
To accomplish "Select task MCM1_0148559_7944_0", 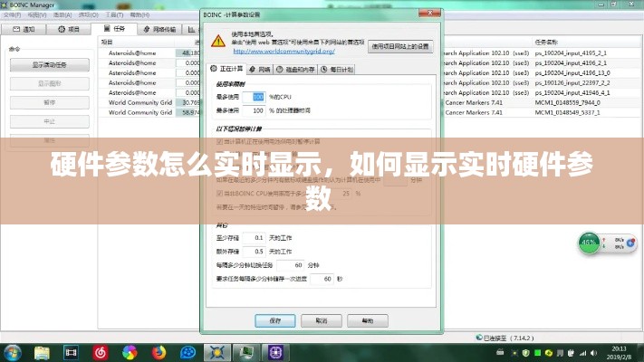I will (x=567, y=102).
